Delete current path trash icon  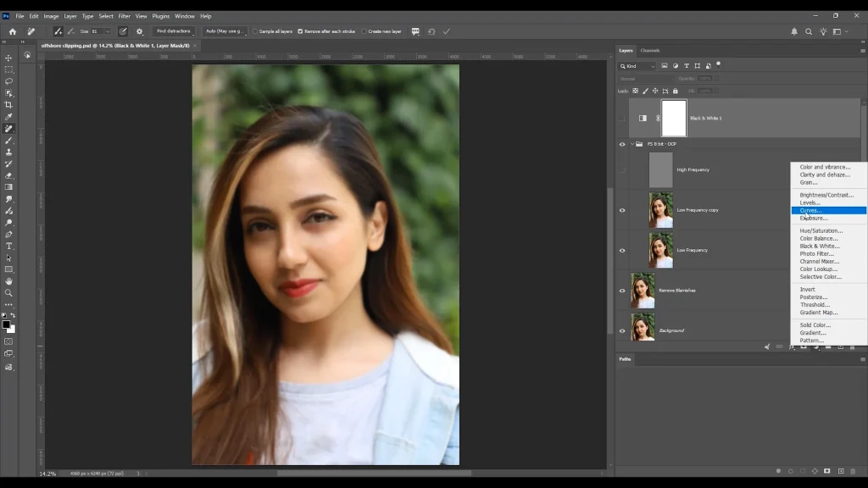[x=853, y=471]
